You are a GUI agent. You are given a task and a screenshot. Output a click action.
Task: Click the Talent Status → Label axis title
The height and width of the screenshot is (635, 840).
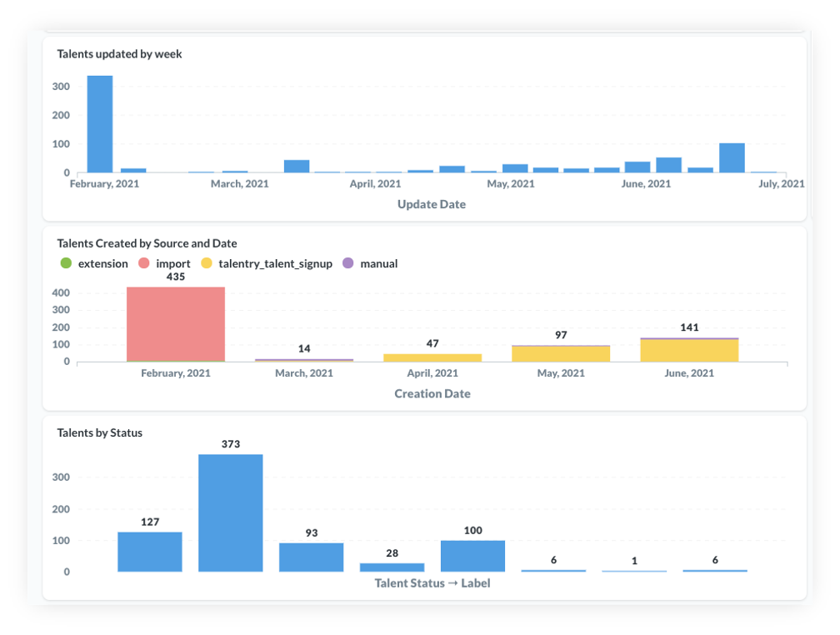coord(432,583)
